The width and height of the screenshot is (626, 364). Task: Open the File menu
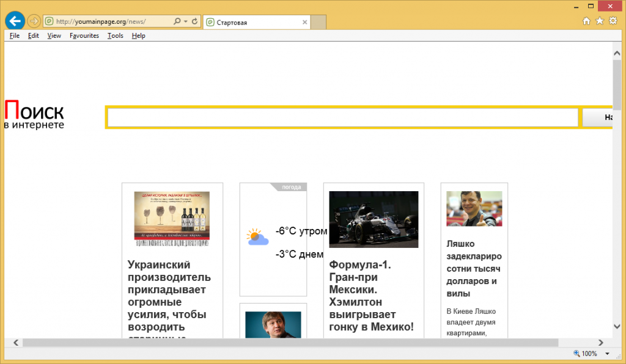(15, 35)
